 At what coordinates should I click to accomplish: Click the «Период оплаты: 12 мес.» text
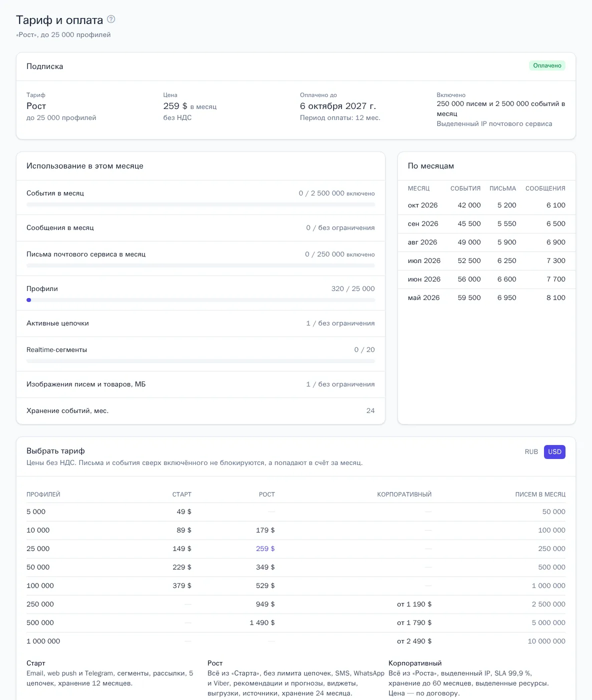(x=340, y=117)
